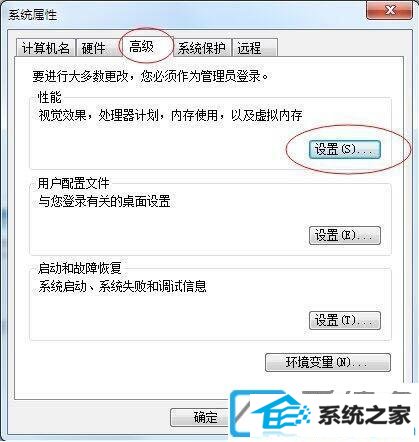
Task: Click startup and recovery 设置(T) button
Action: [345, 320]
